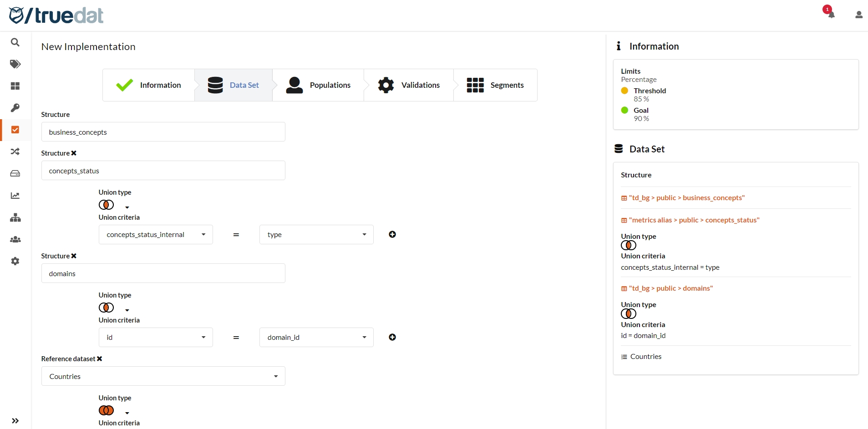Remove the Countries reference dataset
This screenshot has height=429, width=868.
tap(100, 359)
